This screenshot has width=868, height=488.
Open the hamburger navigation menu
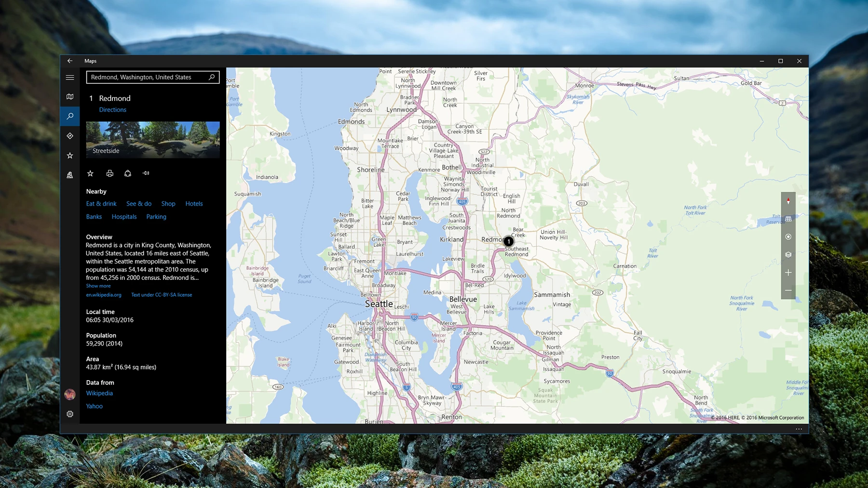click(x=70, y=77)
